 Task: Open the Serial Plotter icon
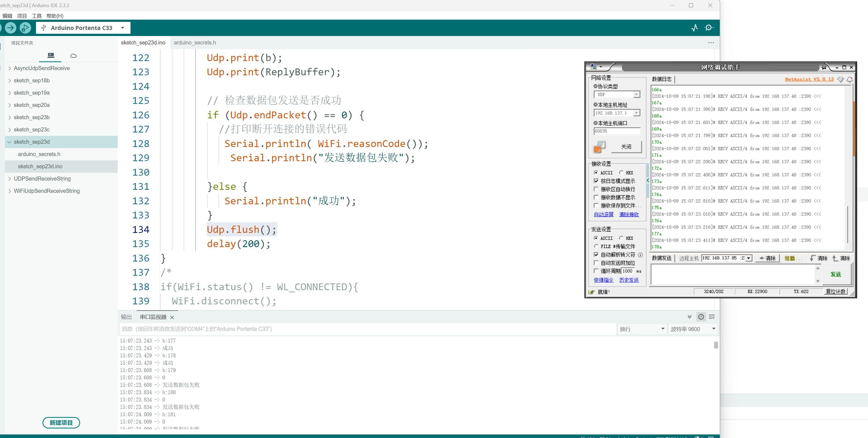pos(694,28)
